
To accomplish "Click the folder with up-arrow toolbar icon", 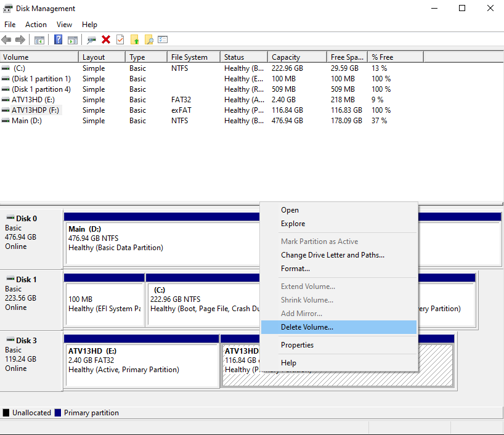I will [x=136, y=39].
